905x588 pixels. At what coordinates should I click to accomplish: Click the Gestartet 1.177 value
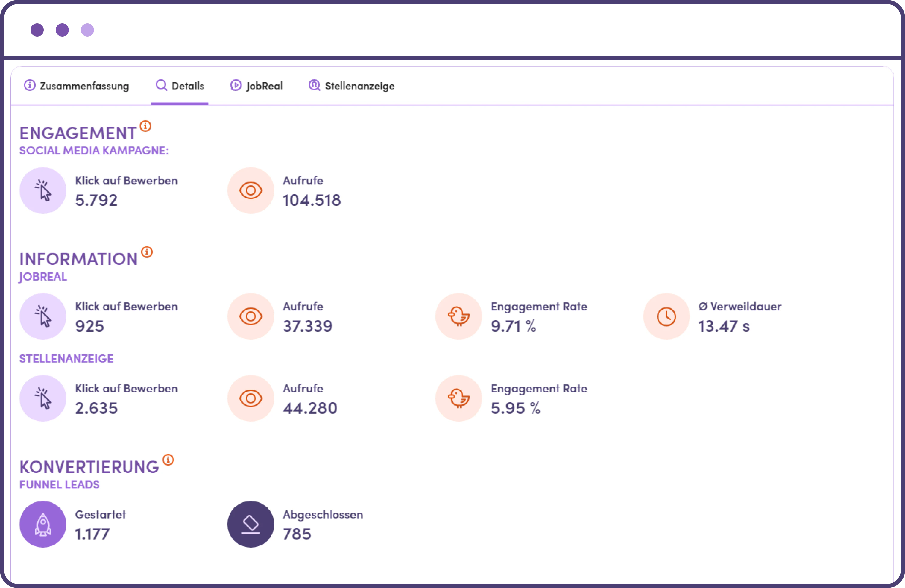[92, 534]
